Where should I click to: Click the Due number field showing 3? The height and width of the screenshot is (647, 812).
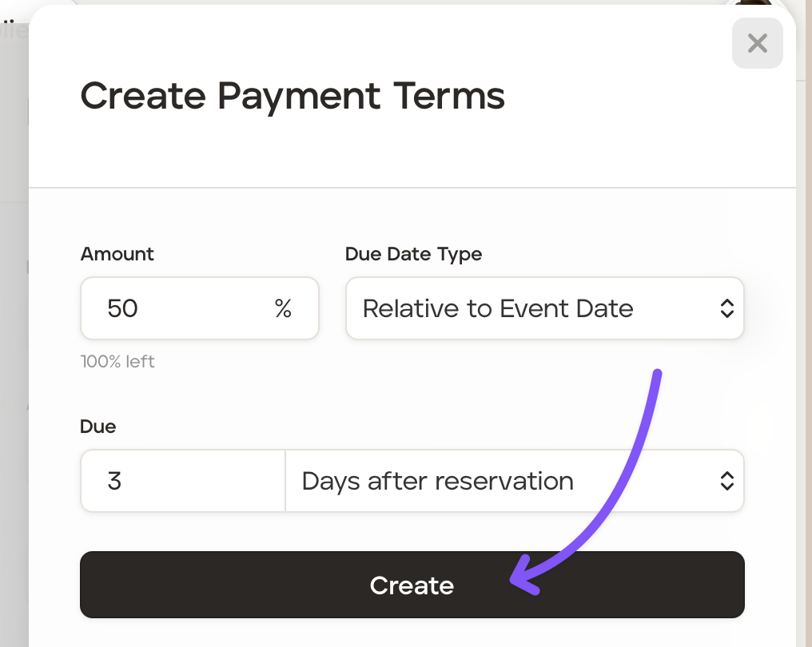coord(182,481)
